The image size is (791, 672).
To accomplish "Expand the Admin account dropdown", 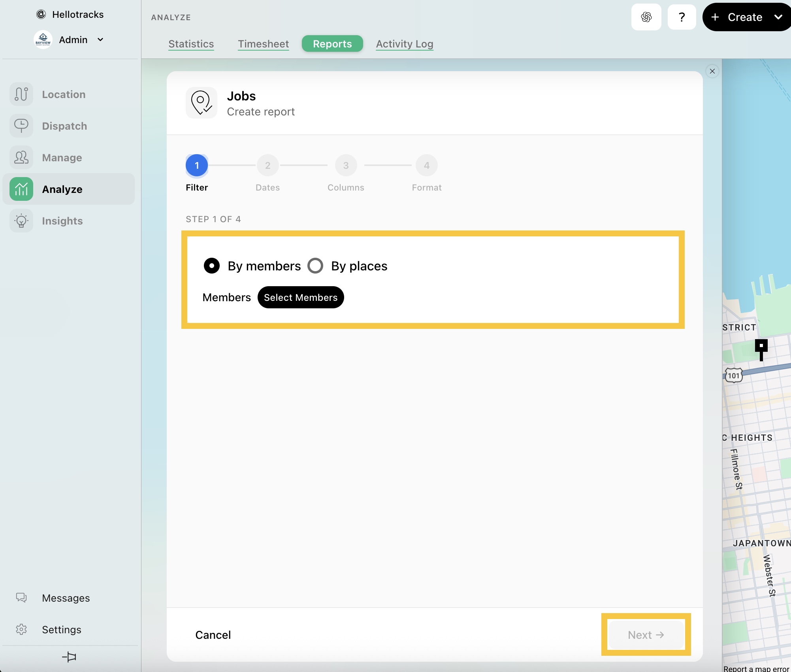I will (x=100, y=40).
